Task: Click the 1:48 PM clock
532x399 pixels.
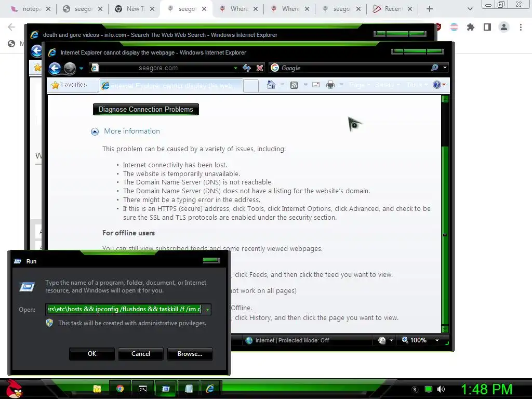Action: 486,389
